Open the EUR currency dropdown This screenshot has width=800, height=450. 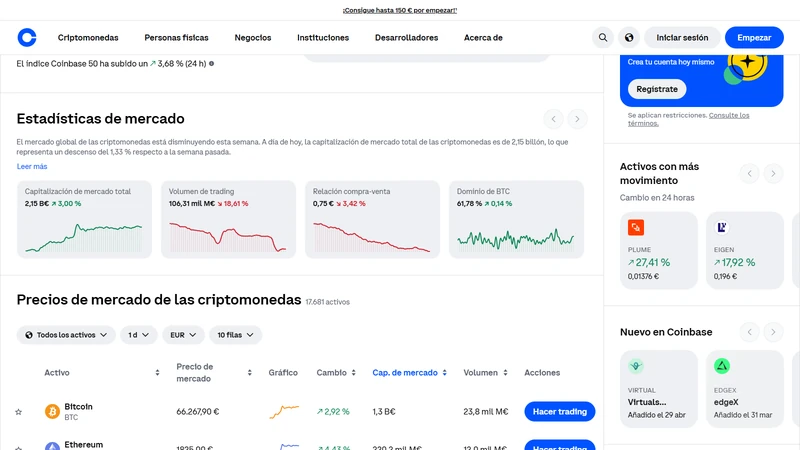tap(183, 335)
